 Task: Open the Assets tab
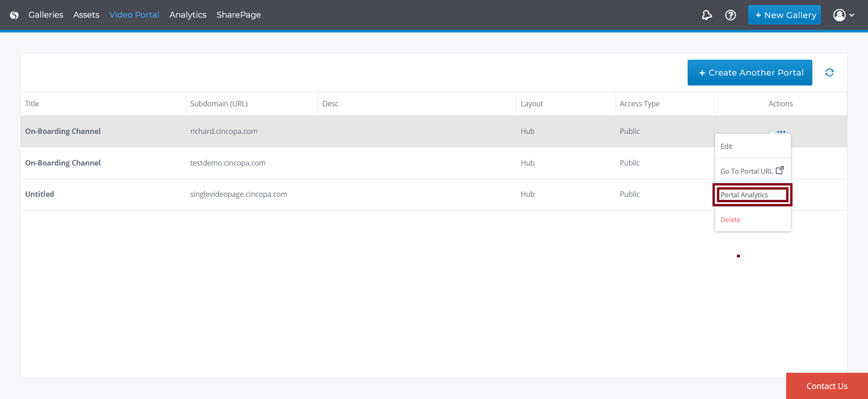pos(86,15)
